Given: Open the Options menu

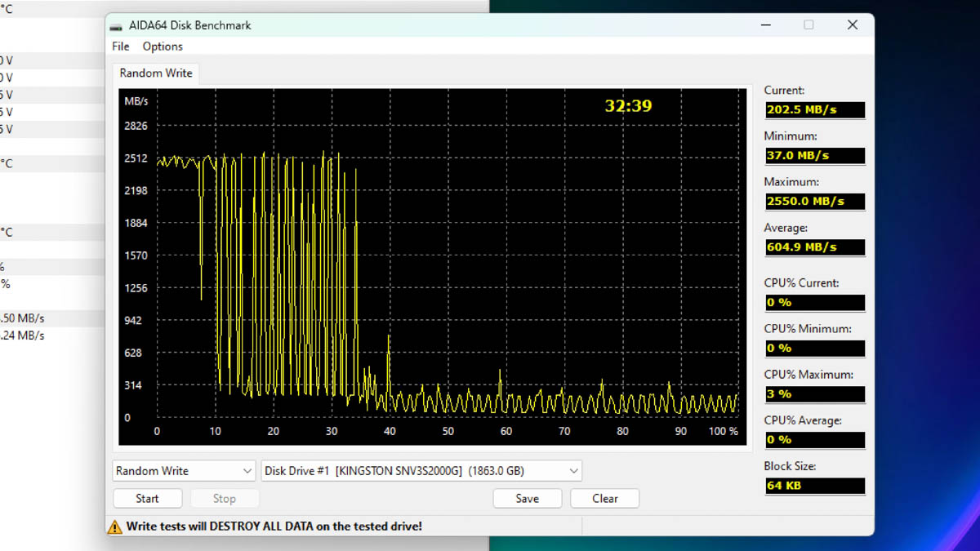Looking at the screenshot, I should [163, 47].
